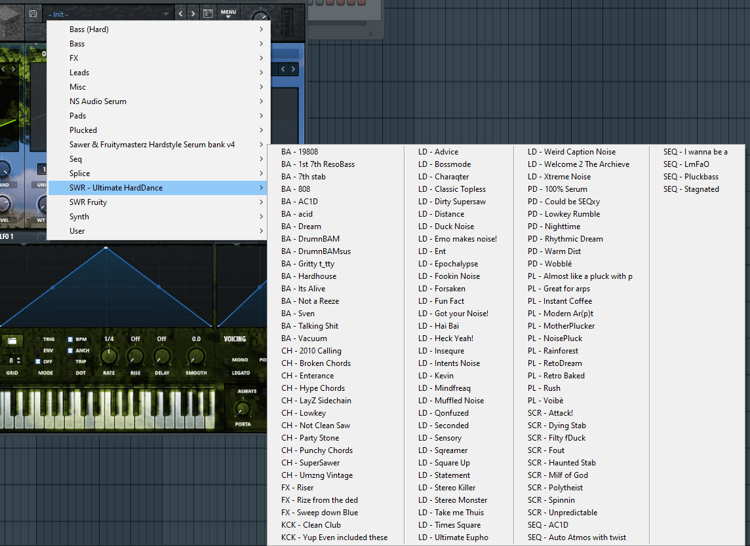The height and width of the screenshot is (546, 750).
Task: Expand the Bass (Hard) submenu
Action: tap(159, 29)
